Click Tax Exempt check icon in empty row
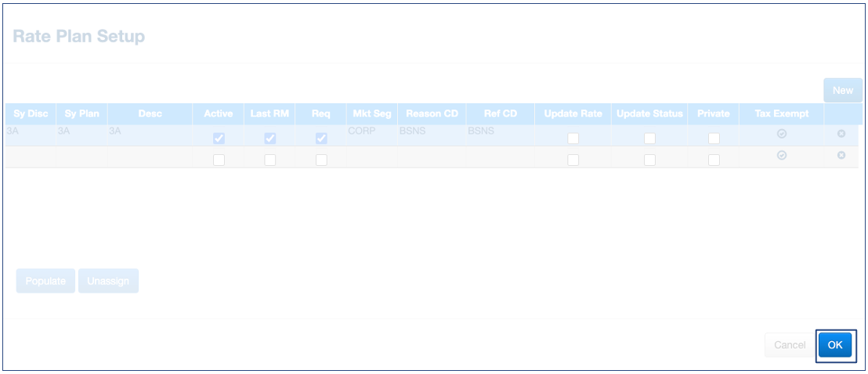 (781, 156)
